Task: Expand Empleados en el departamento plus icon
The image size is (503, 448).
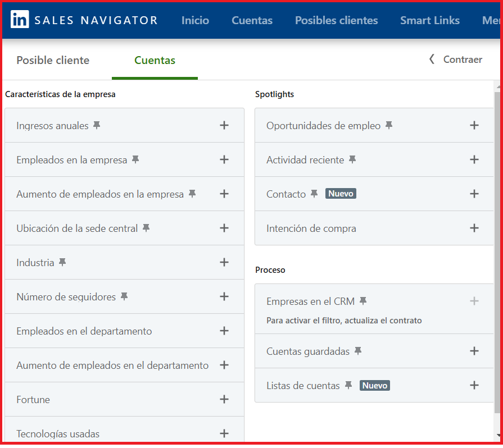Action: [224, 331]
